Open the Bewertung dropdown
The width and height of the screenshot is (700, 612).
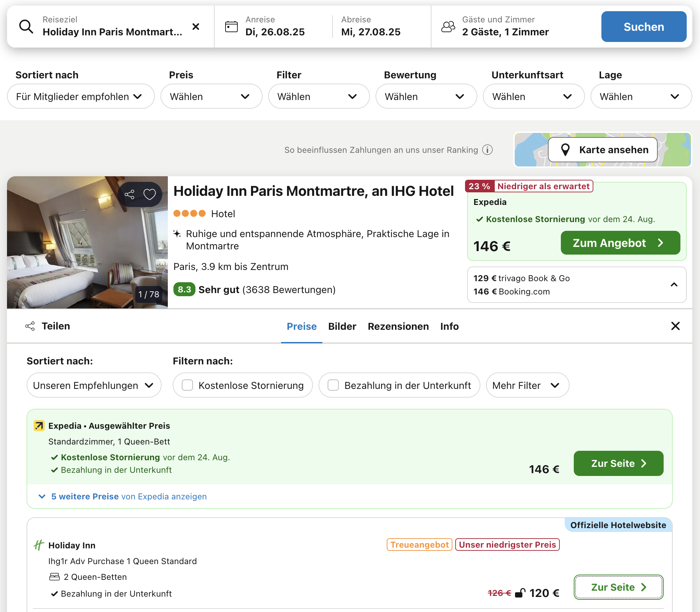(x=426, y=96)
